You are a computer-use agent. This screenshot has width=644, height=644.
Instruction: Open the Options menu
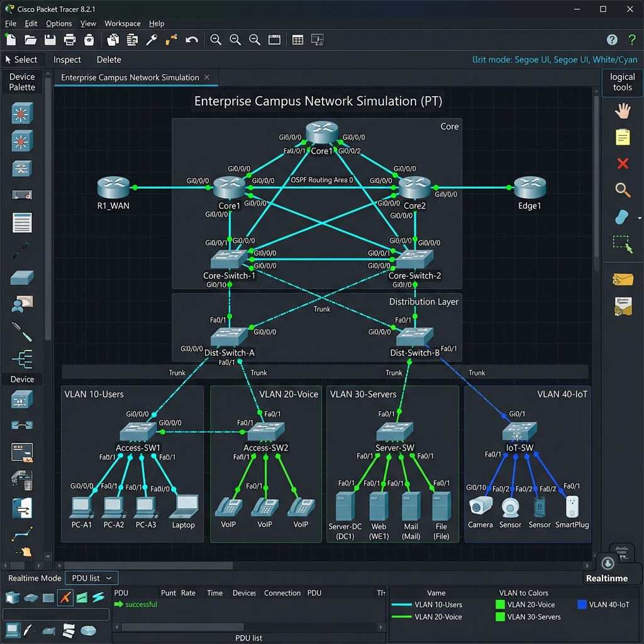(x=58, y=23)
